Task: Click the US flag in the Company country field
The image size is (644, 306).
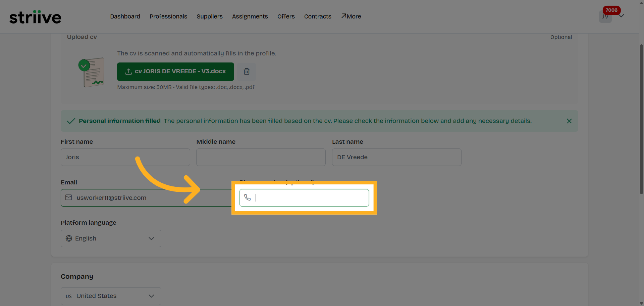Action: [69, 296]
